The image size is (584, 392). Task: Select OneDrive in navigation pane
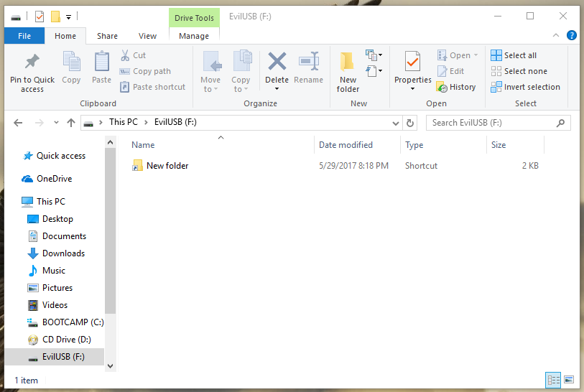tap(47, 179)
